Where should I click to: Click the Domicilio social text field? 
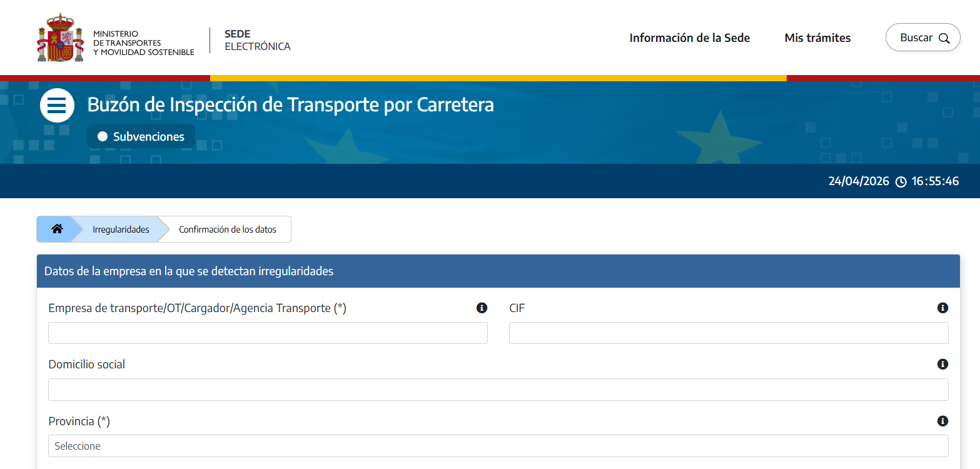(x=498, y=390)
